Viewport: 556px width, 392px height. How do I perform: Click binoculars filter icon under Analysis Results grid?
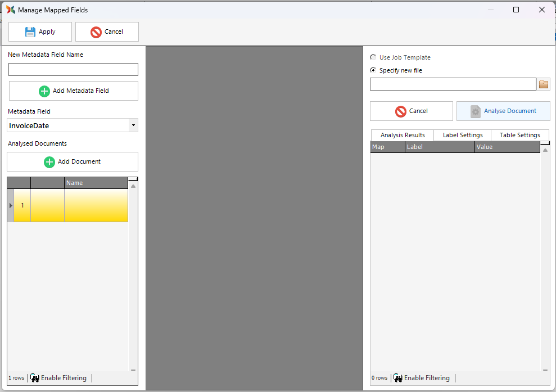pyautogui.click(x=398, y=378)
